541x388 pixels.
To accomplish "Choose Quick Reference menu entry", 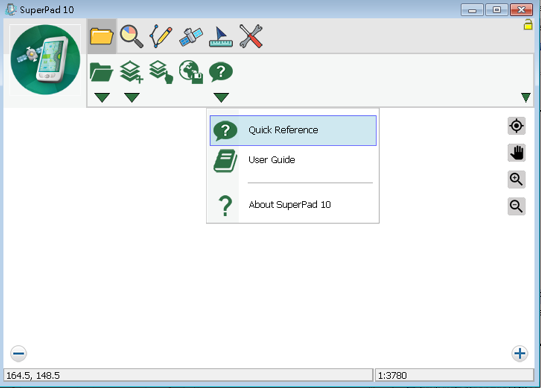I will 293,130.
